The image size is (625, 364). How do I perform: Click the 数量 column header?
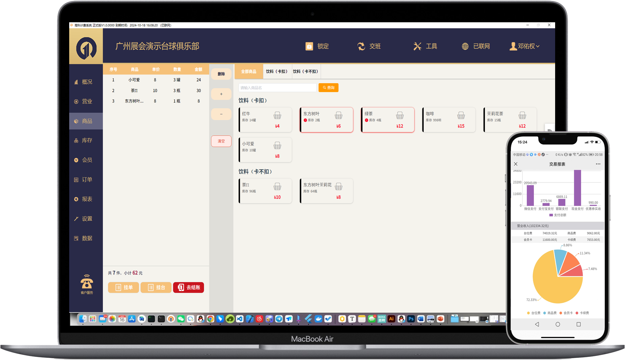pyautogui.click(x=177, y=69)
